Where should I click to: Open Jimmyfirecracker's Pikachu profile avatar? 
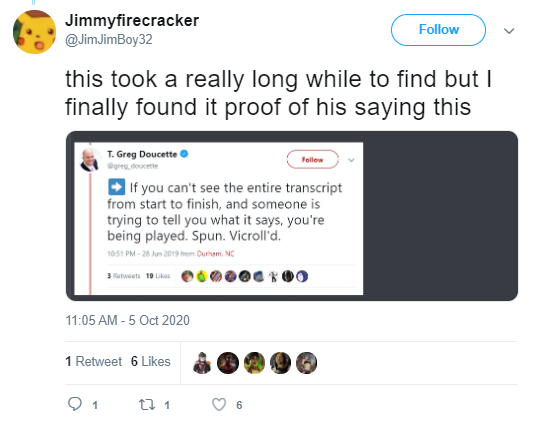pos(34,32)
